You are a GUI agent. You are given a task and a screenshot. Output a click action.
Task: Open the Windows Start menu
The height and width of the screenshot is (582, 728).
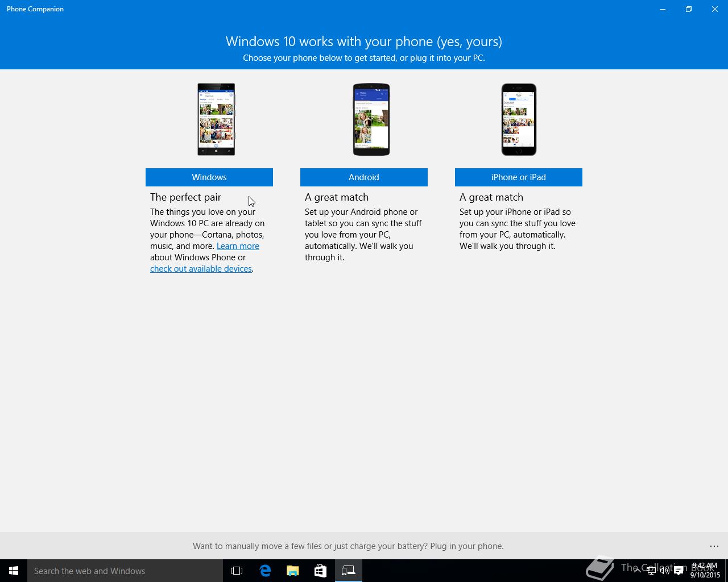[x=14, y=571]
